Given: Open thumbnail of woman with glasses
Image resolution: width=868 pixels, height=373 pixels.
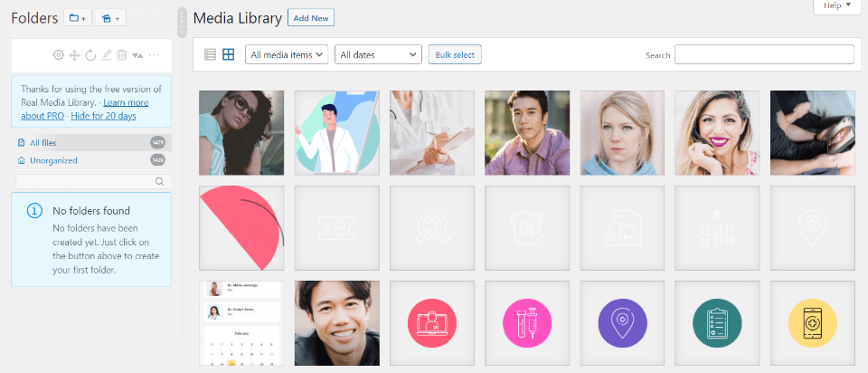Looking at the screenshot, I should pyautogui.click(x=241, y=132).
